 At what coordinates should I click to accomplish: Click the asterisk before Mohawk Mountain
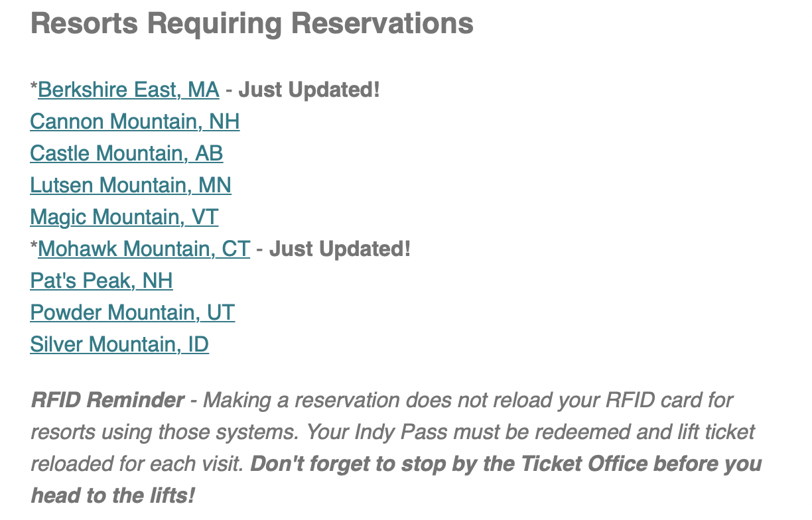click(34, 249)
